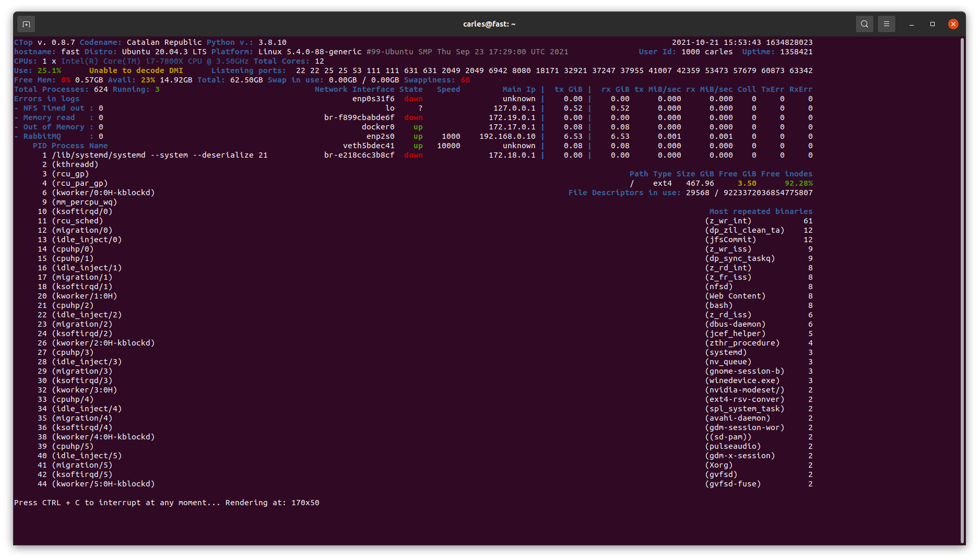The width and height of the screenshot is (979, 560).
Task: Click the red 'down' state of enp0s31f6
Action: 413,99
